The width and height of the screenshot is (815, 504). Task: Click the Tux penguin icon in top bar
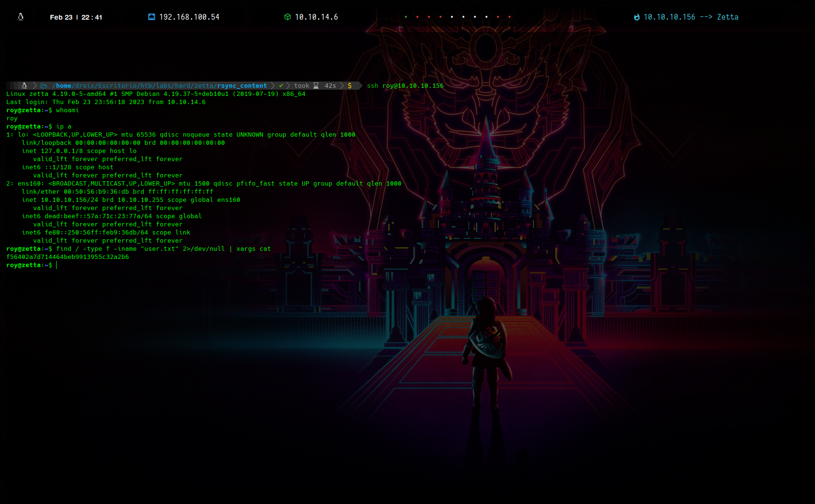pos(20,17)
